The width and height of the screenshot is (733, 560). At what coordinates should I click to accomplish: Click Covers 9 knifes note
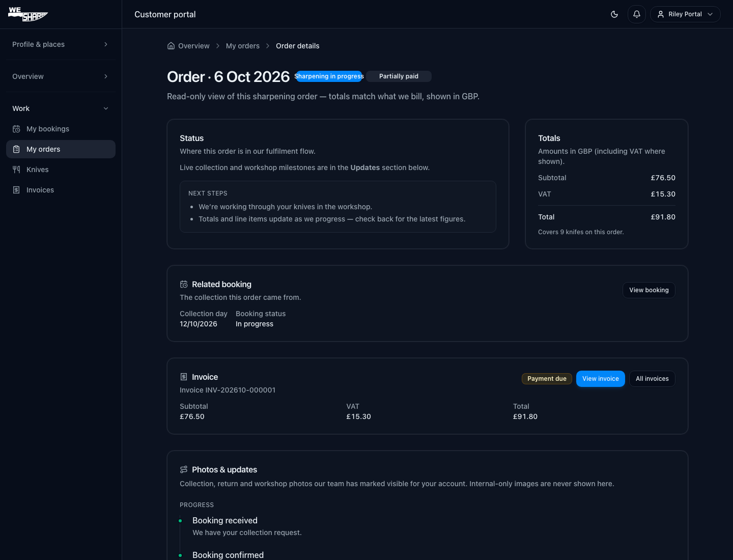(x=581, y=232)
